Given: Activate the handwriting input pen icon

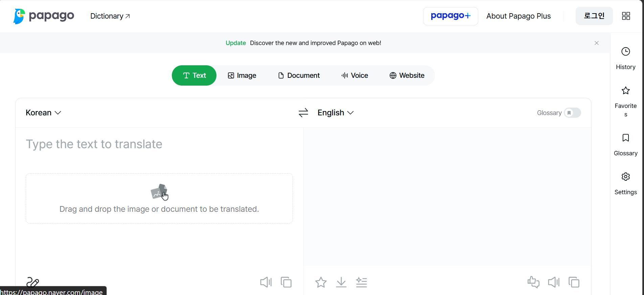Looking at the screenshot, I should coord(33,282).
